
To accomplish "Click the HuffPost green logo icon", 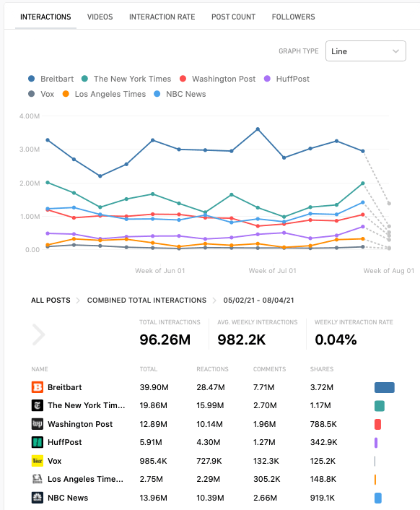I will point(38,442).
